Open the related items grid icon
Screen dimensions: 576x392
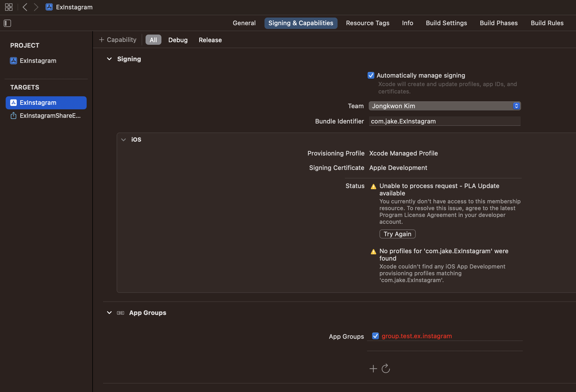[x=9, y=7]
